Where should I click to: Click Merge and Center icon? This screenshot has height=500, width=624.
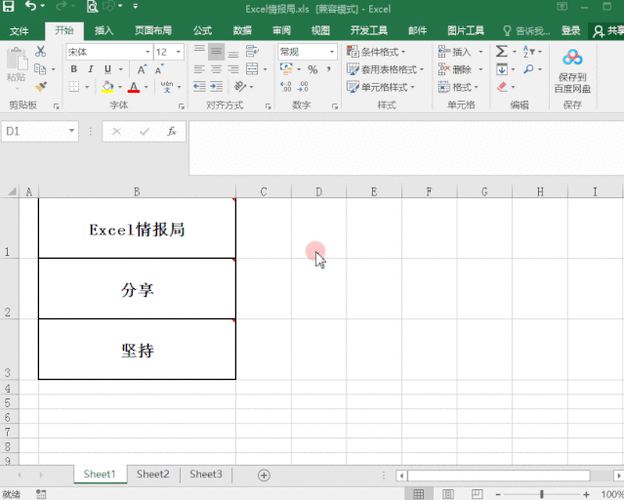252,69
